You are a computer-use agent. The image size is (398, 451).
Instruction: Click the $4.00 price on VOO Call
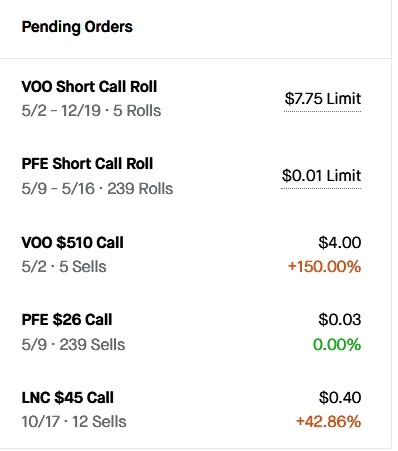pos(340,242)
